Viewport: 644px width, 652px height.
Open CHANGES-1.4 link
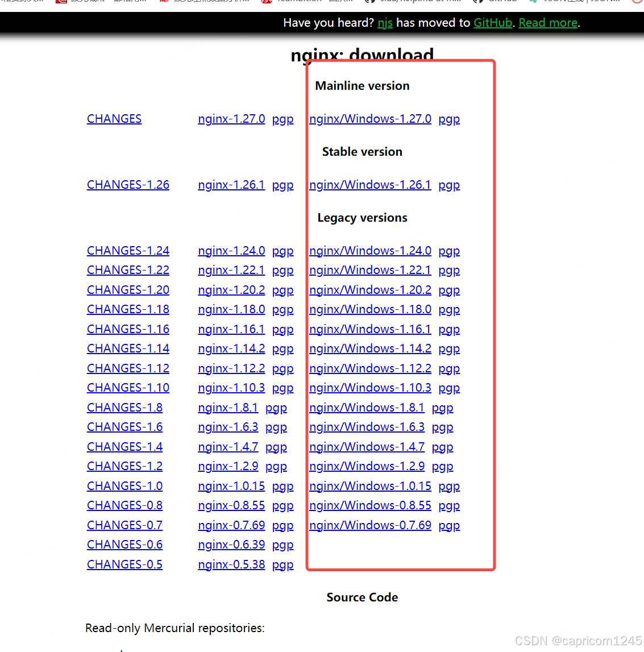pos(124,447)
